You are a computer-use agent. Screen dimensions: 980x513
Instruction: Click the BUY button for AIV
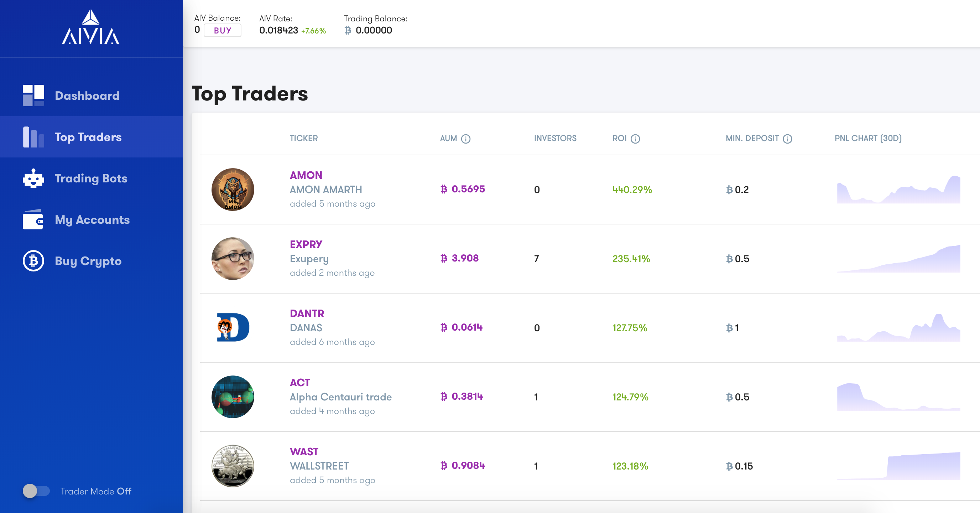tap(223, 30)
